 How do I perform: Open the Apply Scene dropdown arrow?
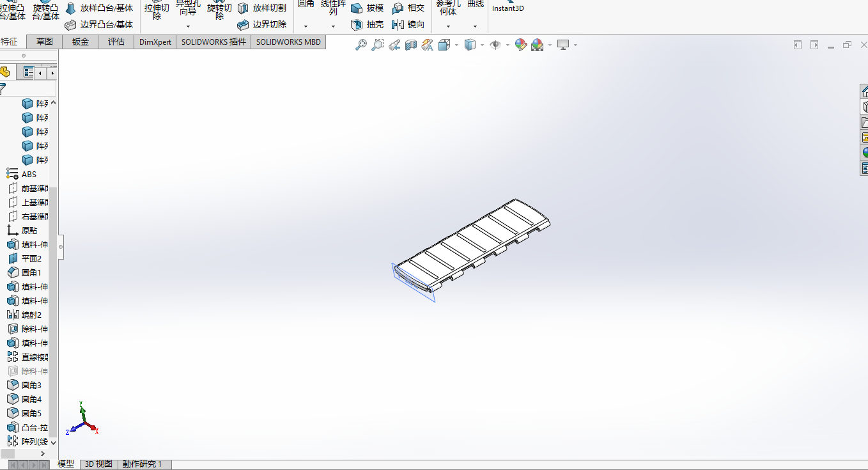coord(549,45)
